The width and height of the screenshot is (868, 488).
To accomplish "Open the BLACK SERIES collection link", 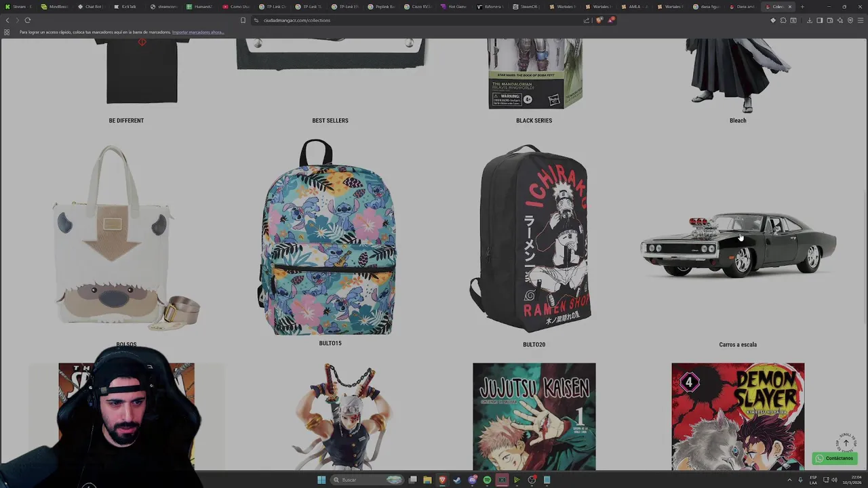I will (534, 121).
